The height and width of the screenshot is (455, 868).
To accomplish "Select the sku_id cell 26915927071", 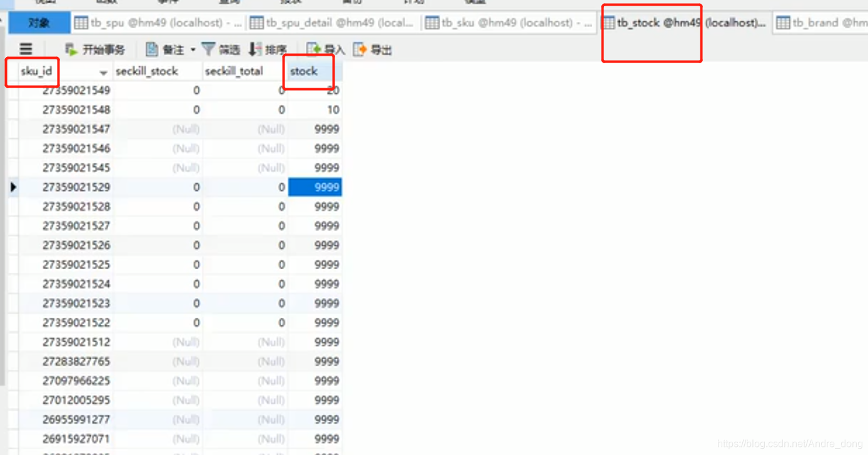I will click(x=66, y=439).
